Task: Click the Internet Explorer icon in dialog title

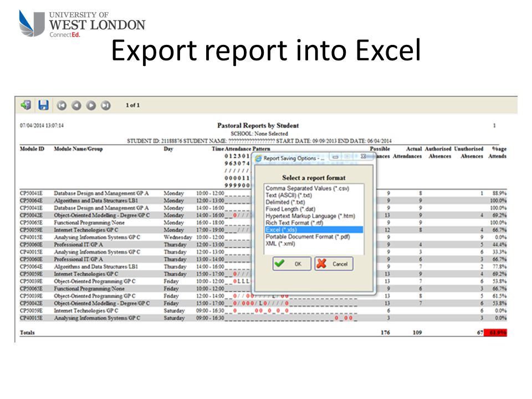Action: [258, 158]
